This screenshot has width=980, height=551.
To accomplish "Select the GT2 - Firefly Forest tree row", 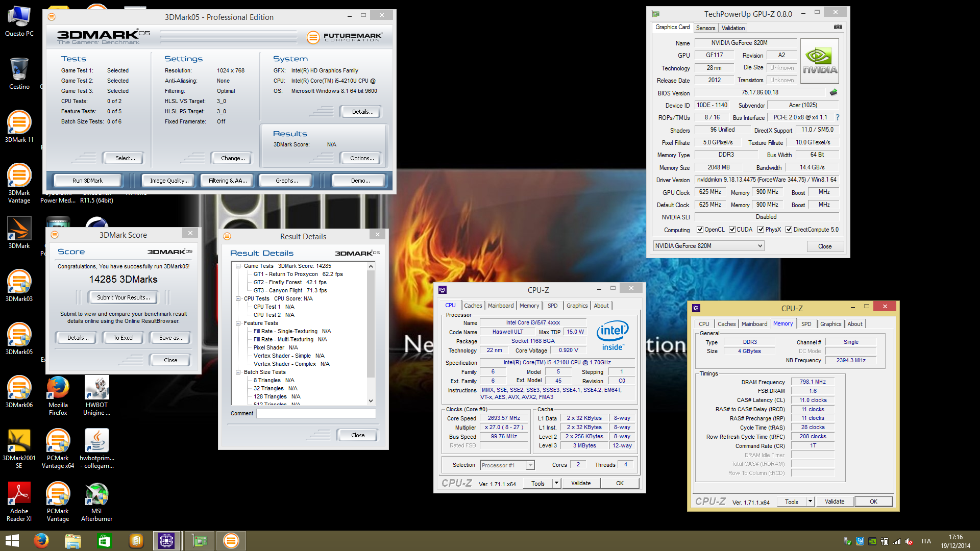I will pyautogui.click(x=289, y=282).
